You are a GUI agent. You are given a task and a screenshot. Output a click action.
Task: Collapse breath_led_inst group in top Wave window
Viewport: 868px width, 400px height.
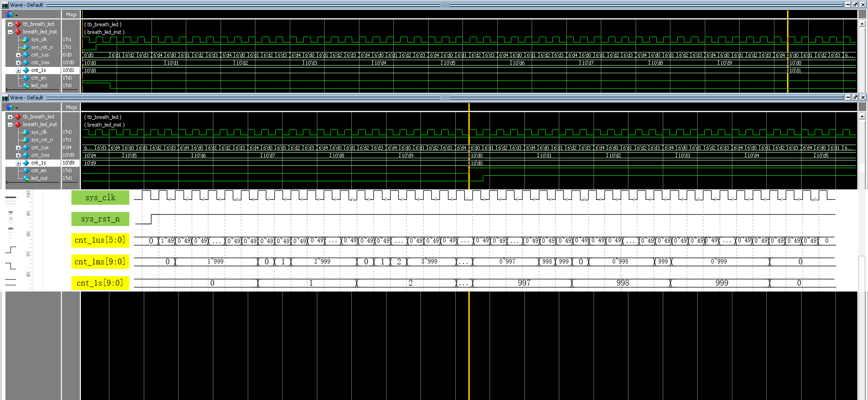click(10, 32)
